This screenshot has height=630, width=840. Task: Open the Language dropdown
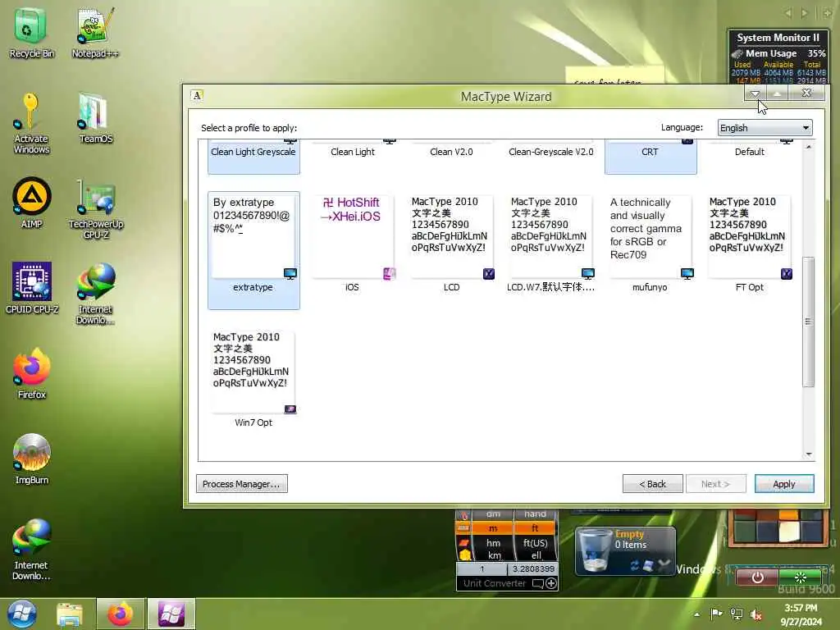coord(765,128)
